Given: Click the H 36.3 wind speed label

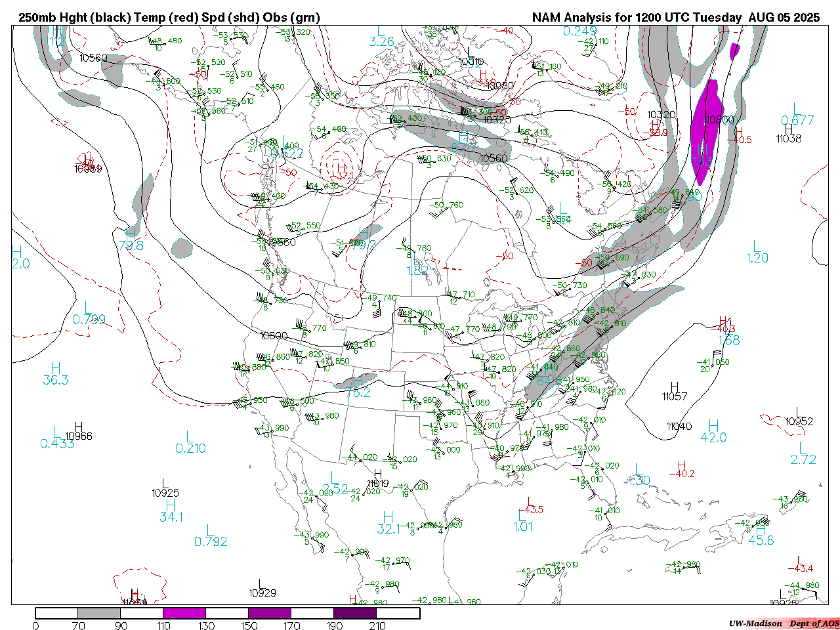Looking at the screenshot, I should 56,375.
